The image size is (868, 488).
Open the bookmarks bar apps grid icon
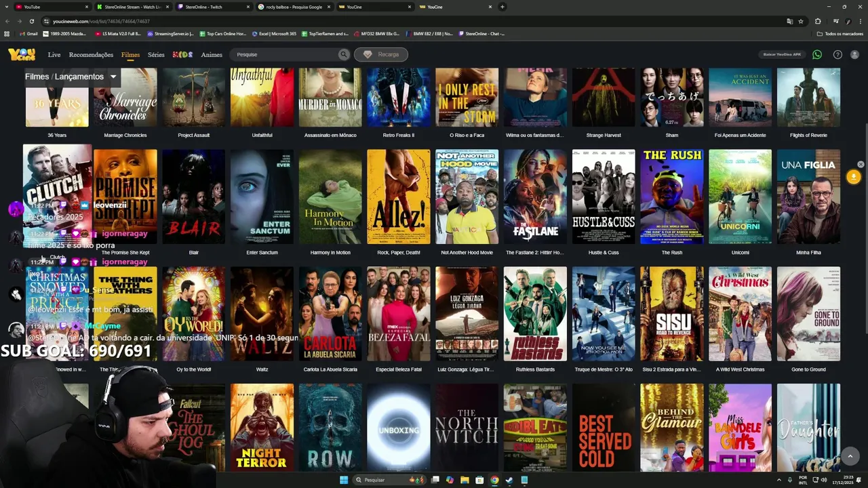tap(7, 33)
